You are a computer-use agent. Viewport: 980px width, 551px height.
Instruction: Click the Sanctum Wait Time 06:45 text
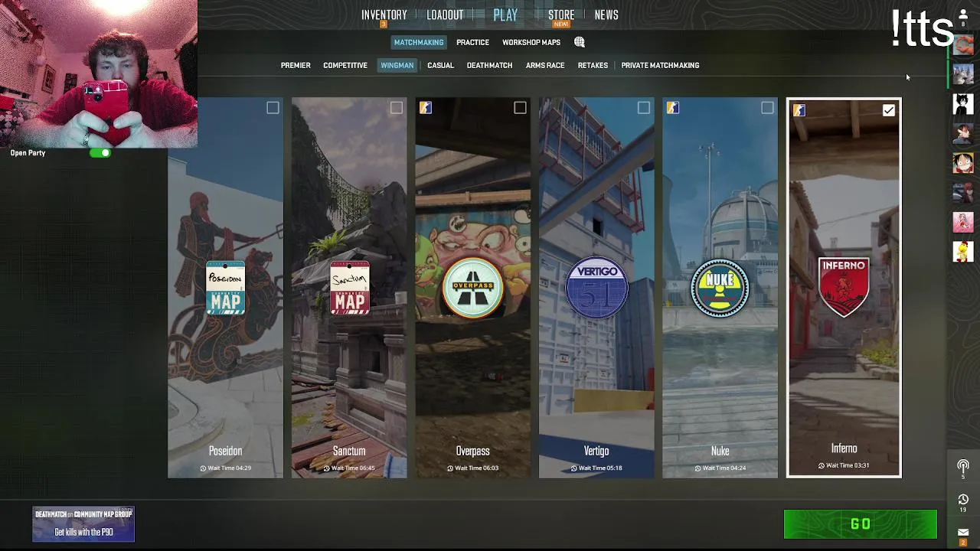click(349, 468)
